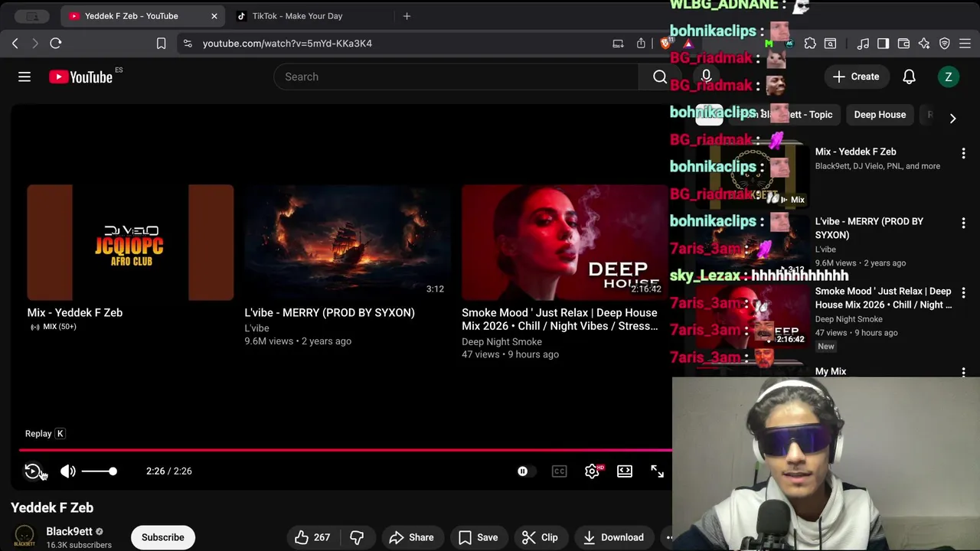980x551 pixels.
Task: Click Deep Night Smoke channel in sidebar
Action: [x=848, y=319]
